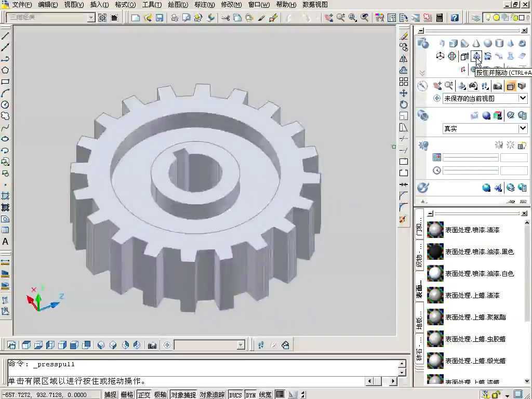Click the Extrude icon in dashboard
This screenshot has height=399, width=532.
point(464,56)
